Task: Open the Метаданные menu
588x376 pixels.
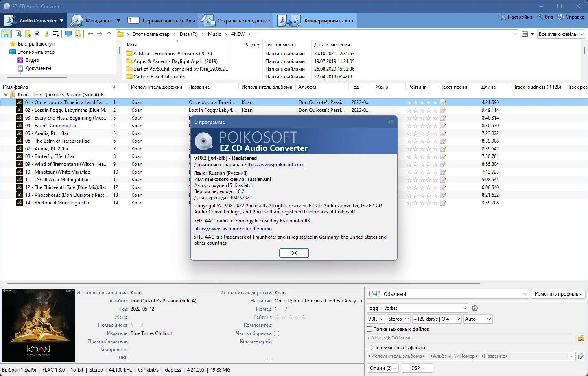Action: 96,20
